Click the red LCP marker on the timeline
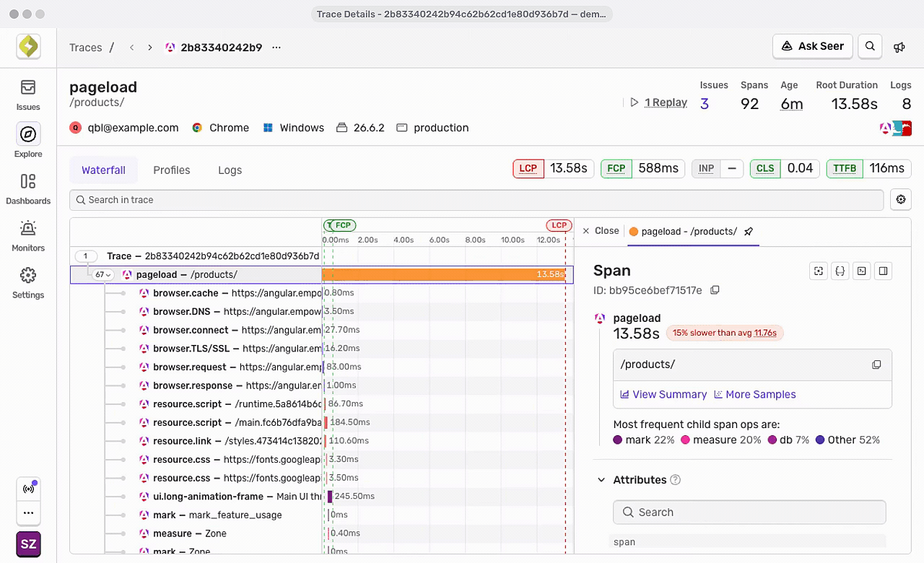 (x=559, y=225)
